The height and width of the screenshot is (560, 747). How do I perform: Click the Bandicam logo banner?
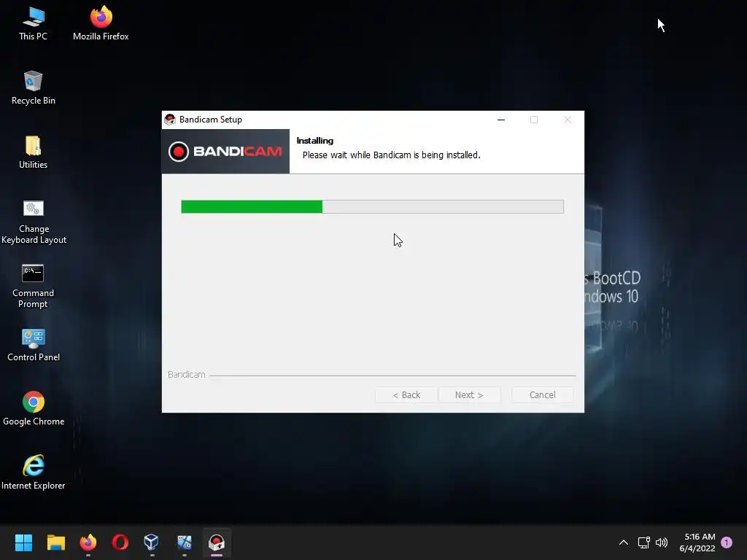click(x=225, y=152)
